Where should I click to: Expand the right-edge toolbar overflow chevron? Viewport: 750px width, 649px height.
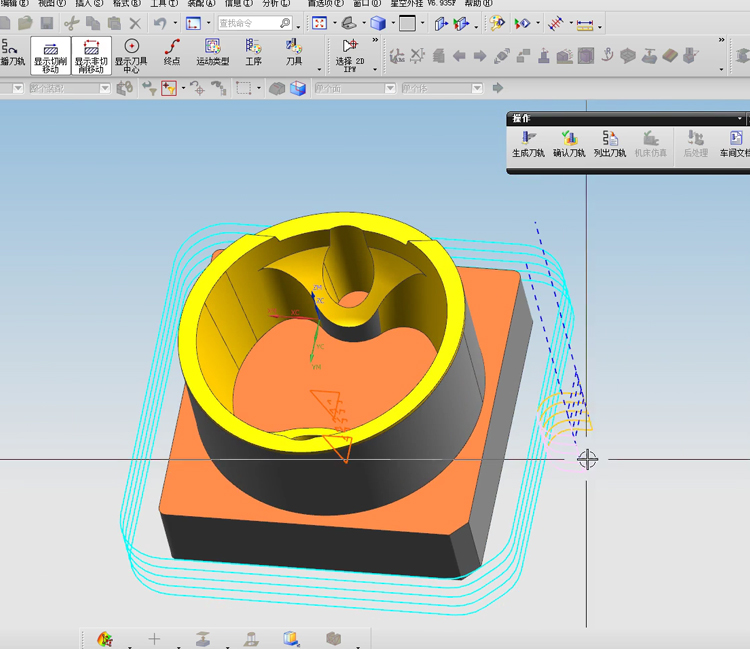click(721, 40)
